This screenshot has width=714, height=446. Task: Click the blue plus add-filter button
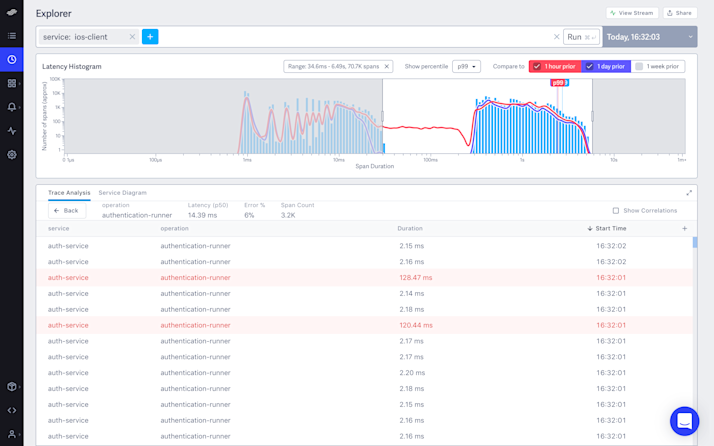click(x=150, y=37)
